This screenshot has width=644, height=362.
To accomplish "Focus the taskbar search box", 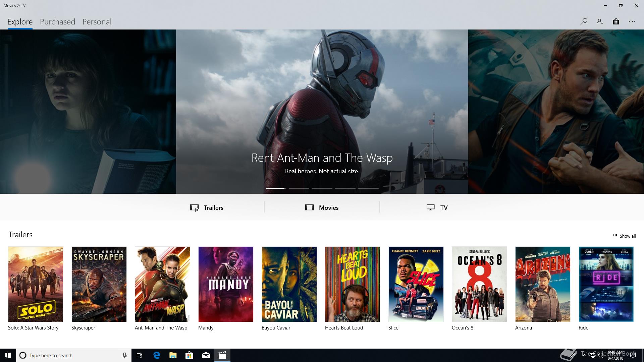I will (x=74, y=355).
